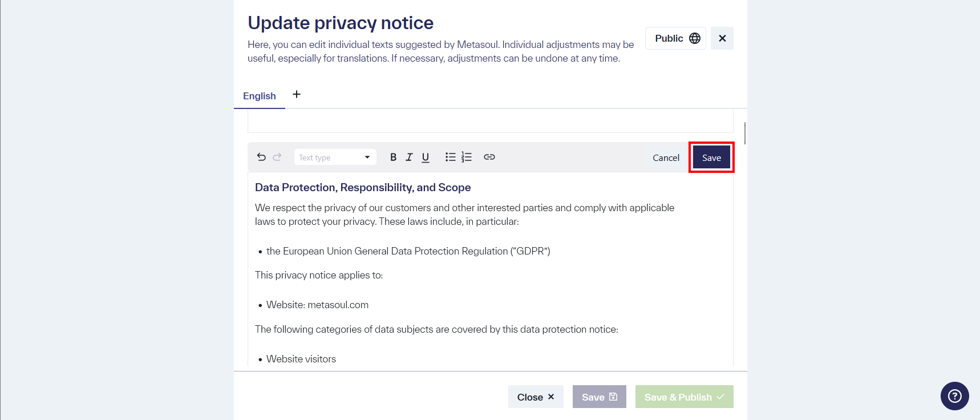Toggle underline text formatting
The height and width of the screenshot is (420, 980).
click(426, 157)
